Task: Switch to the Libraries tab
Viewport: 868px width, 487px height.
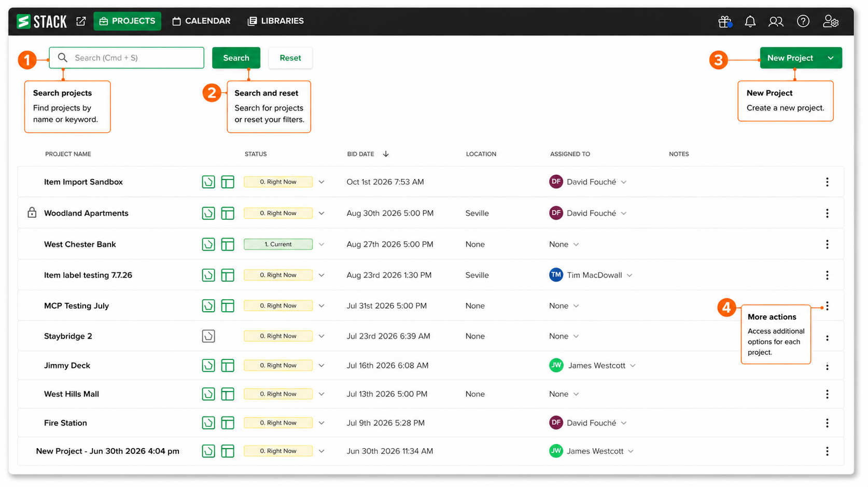Action: pyautogui.click(x=276, y=21)
